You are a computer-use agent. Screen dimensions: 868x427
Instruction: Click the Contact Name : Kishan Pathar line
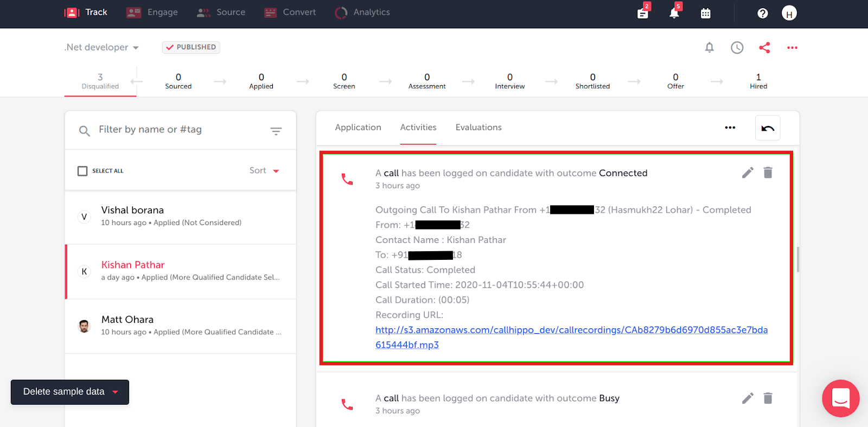click(x=441, y=240)
